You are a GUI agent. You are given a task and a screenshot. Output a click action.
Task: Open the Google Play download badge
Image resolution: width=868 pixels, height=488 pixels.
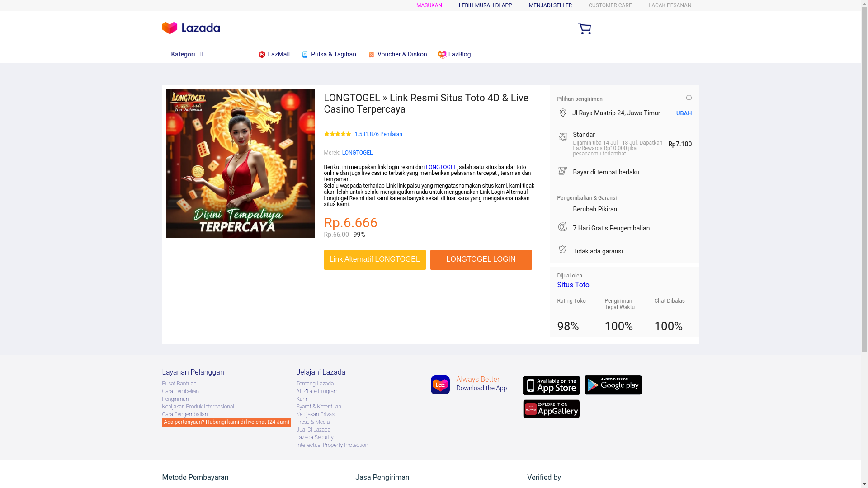613,385
